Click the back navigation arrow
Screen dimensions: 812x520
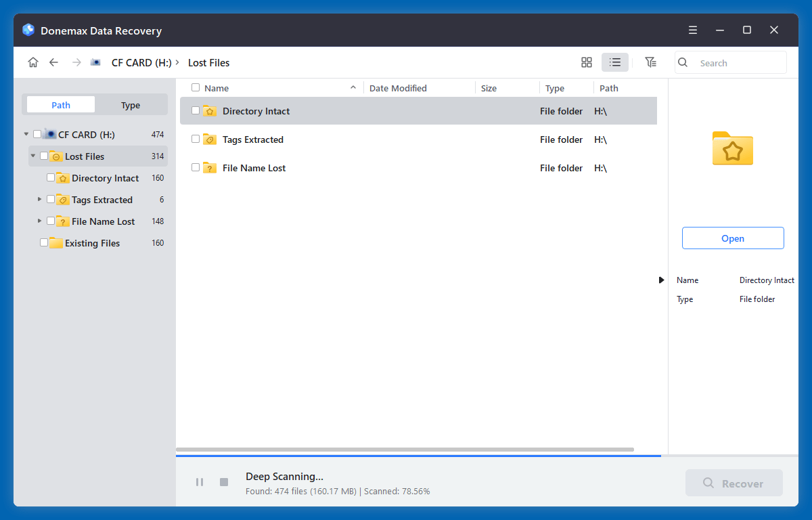[53, 62]
